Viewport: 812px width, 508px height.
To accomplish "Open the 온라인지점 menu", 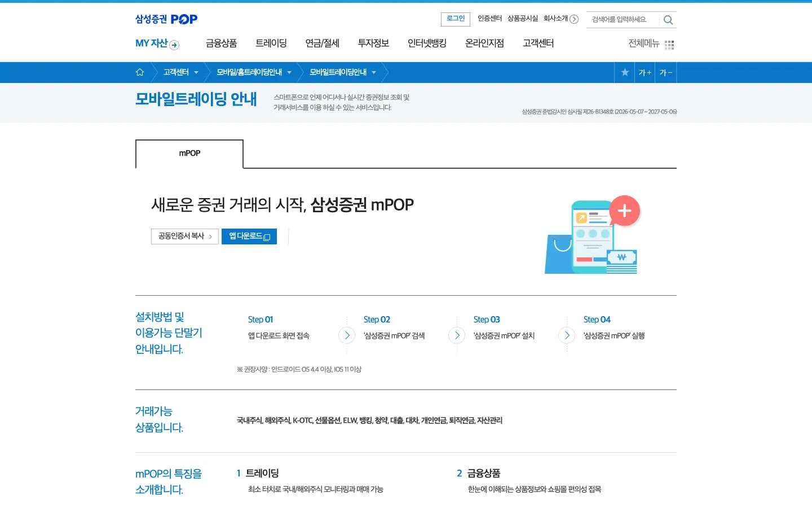I will [x=484, y=43].
